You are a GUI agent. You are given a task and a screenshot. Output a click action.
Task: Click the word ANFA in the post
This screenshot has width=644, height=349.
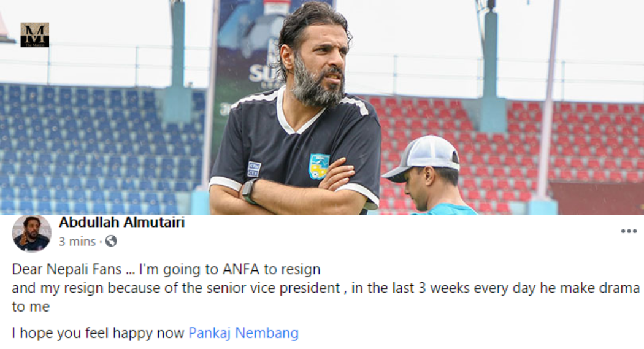click(x=241, y=269)
